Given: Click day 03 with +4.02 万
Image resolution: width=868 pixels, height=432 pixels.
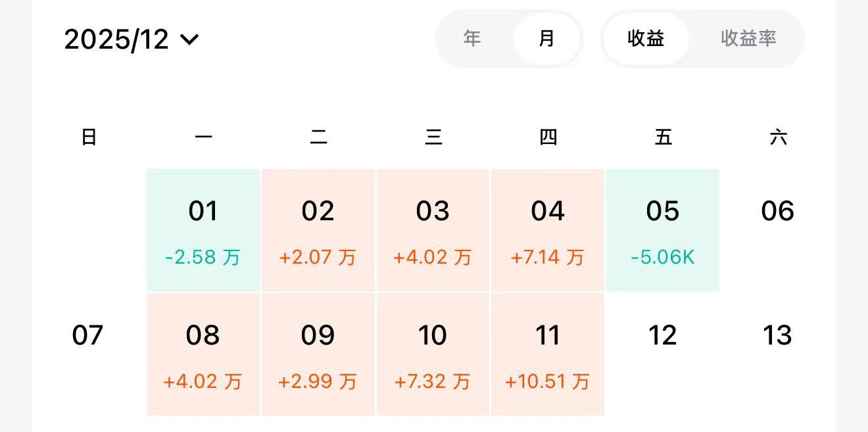Looking at the screenshot, I should point(433,230).
